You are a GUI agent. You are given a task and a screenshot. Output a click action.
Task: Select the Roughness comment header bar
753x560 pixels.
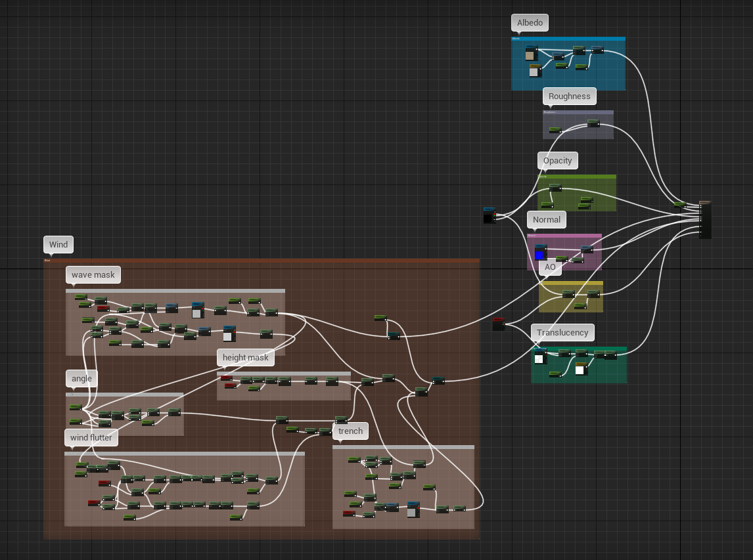click(x=578, y=112)
